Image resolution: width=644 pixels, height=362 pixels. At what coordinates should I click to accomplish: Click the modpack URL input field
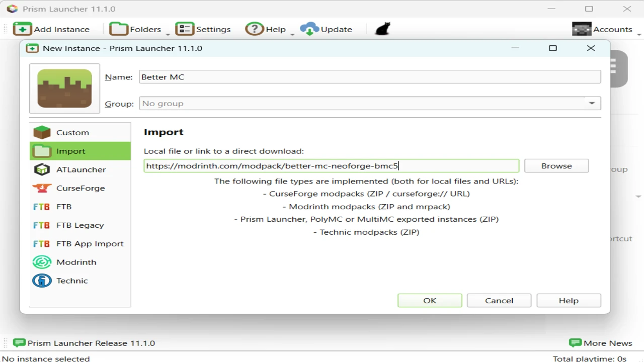331,166
